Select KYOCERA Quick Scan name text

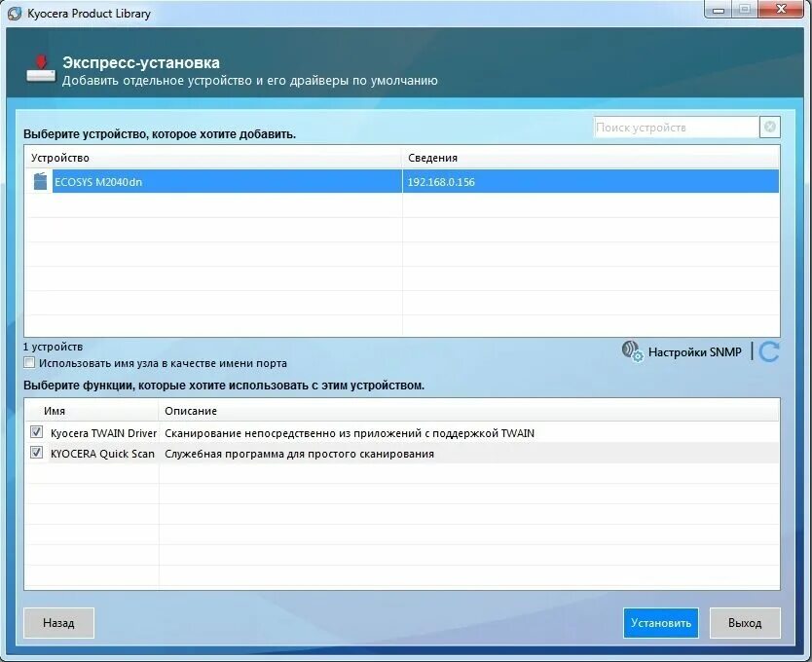click(102, 454)
